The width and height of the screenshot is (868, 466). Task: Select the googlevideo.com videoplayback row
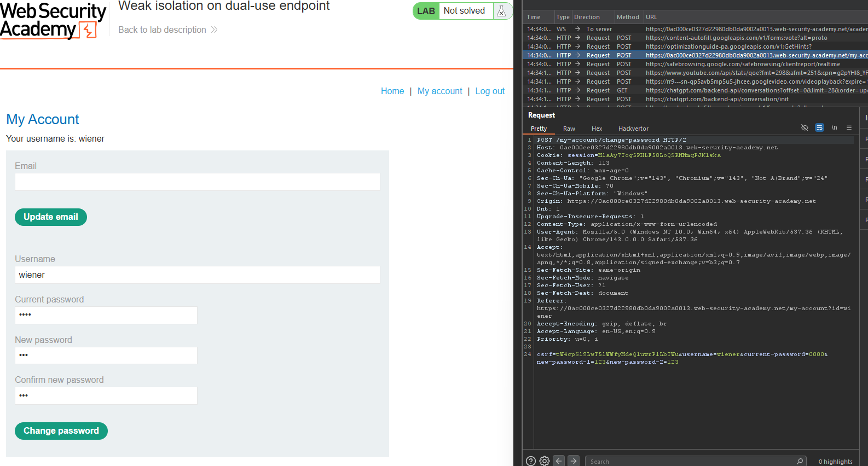696,81
